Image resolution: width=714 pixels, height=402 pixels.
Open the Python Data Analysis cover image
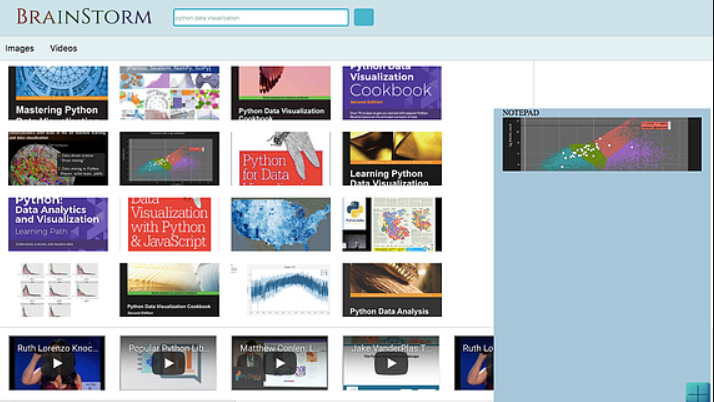[391, 290]
